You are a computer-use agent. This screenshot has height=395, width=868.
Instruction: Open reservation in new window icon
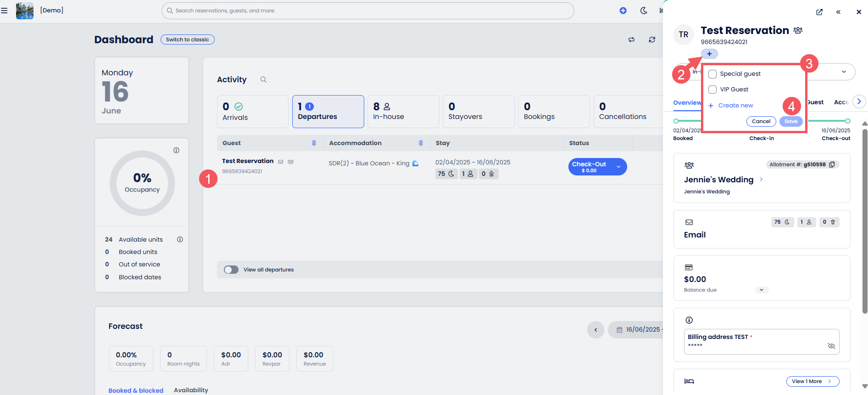pos(819,12)
